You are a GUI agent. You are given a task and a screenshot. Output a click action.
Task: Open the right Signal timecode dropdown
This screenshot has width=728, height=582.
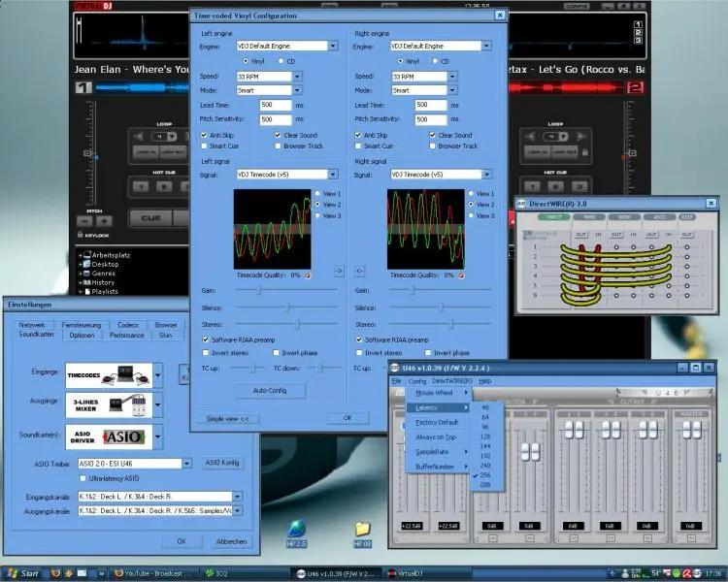(486, 176)
